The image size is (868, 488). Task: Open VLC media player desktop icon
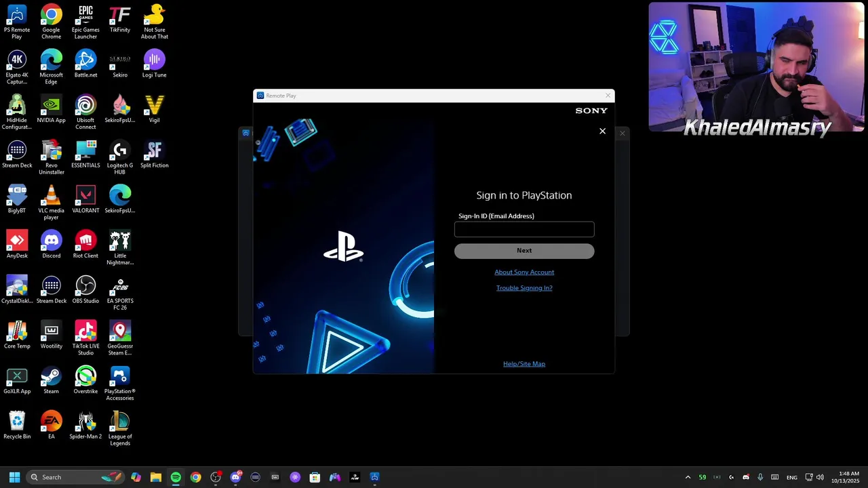[x=51, y=203]
